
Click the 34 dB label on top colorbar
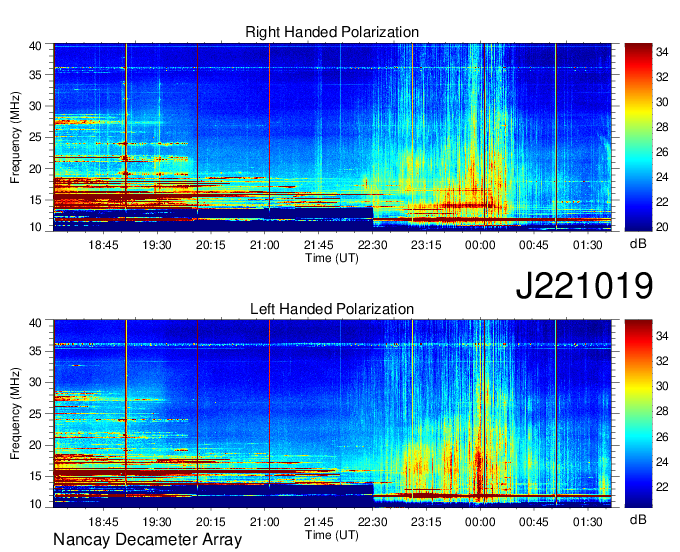pos(662,52)
